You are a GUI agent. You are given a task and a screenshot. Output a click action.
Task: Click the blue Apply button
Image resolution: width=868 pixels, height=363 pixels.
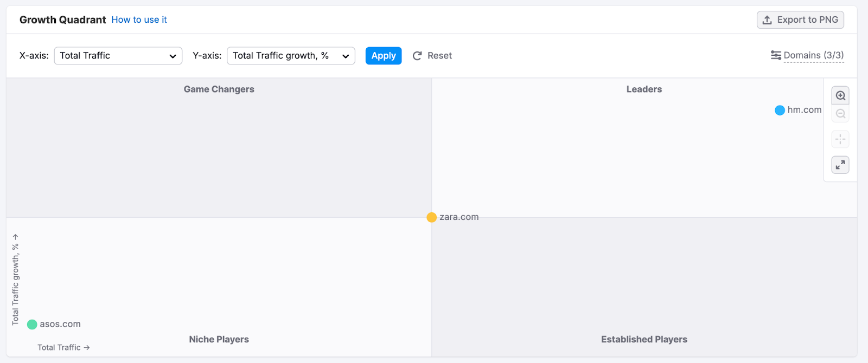384,56
